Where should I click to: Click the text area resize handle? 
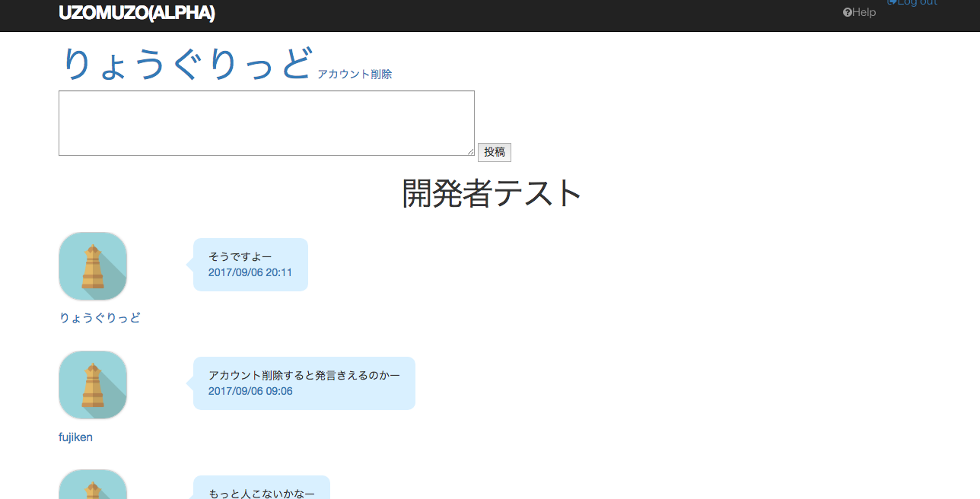point(470,151)
